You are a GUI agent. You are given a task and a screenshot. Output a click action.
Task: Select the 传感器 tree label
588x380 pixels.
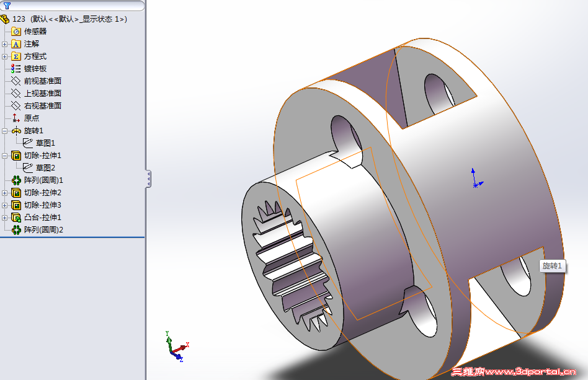pos(35,32)
